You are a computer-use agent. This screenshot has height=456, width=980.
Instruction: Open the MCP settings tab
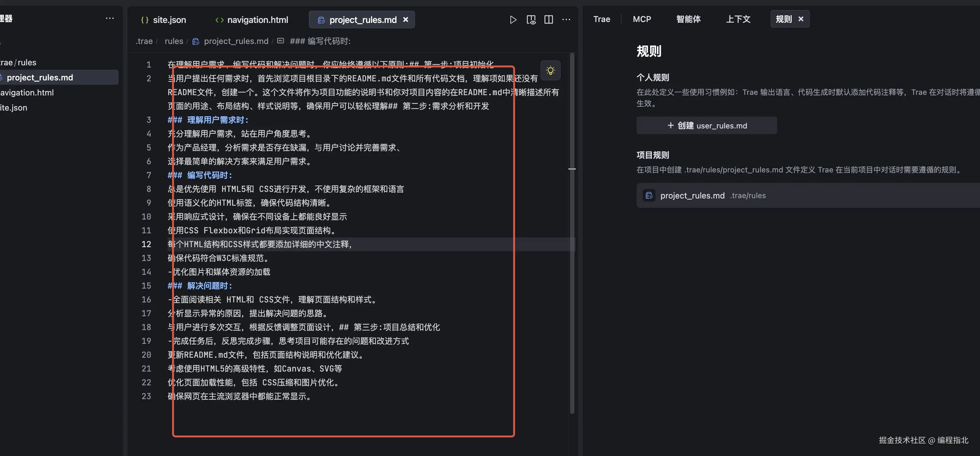pos(642,19)
